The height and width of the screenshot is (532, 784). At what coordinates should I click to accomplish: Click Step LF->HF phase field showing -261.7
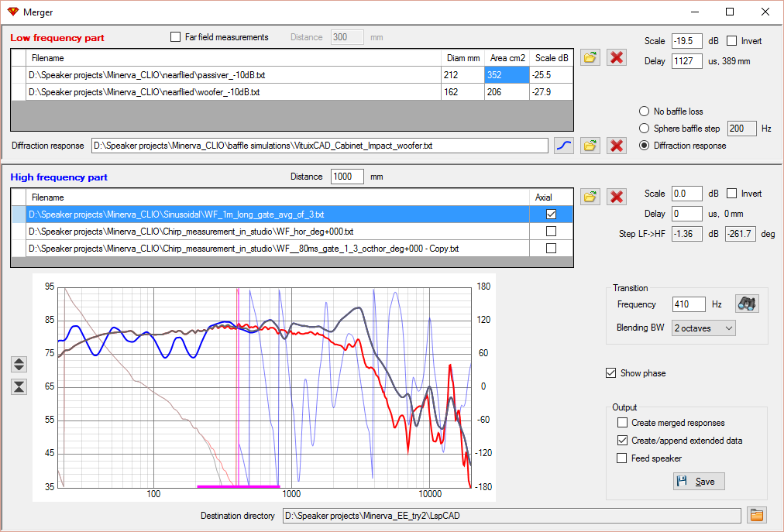click(740, 234)
